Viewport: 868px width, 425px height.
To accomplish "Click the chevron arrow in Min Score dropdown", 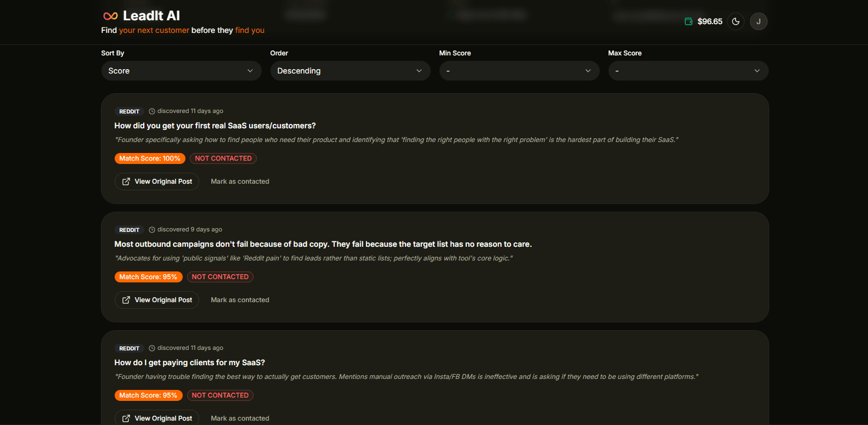I will pos(588,71).
